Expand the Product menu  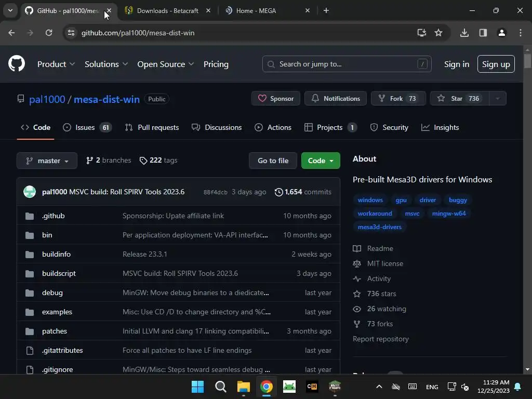56,64
